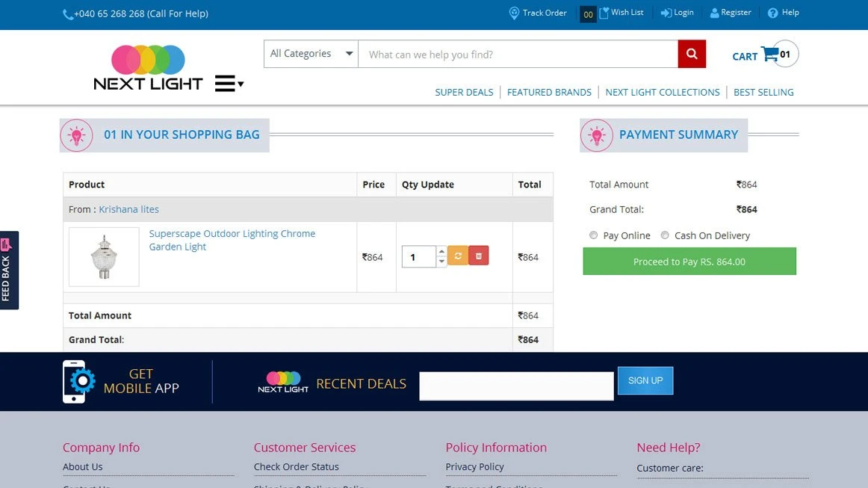Click the Sign Up button
This screenshot has height=488, width=868.
coord(645,380)
